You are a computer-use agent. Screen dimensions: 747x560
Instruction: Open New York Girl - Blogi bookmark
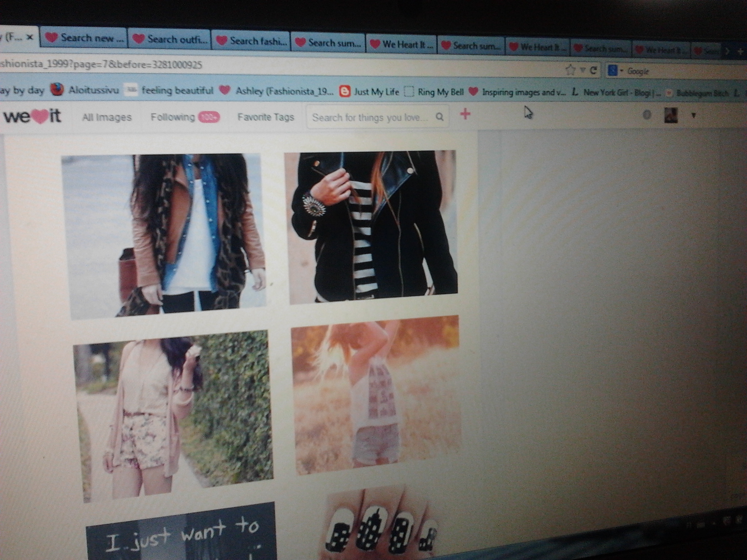(x=616, y=93)
